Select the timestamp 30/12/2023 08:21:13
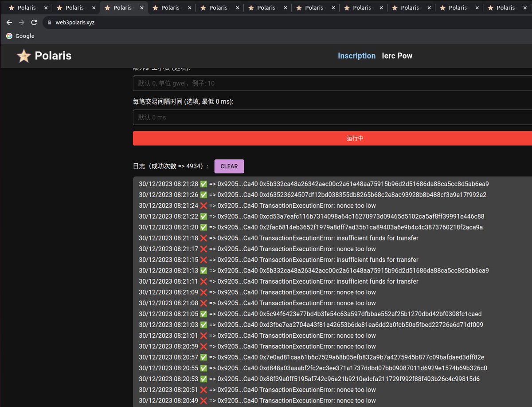532x407 pixels. point(168,271)
